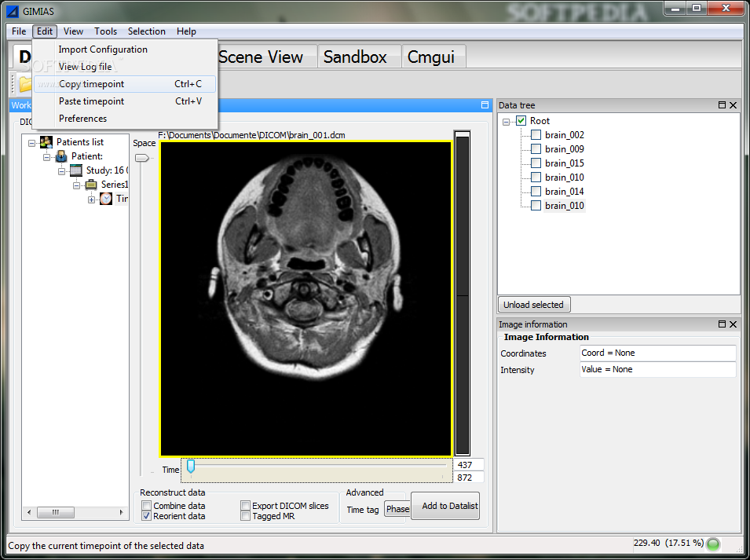Open the Tools menu
Viewport: 750px width, 560px height.
[105, 31]
